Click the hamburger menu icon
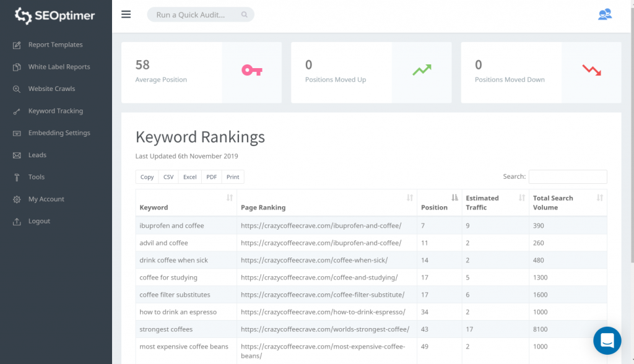Screen dimensions: 634x364 coord(126,14)
